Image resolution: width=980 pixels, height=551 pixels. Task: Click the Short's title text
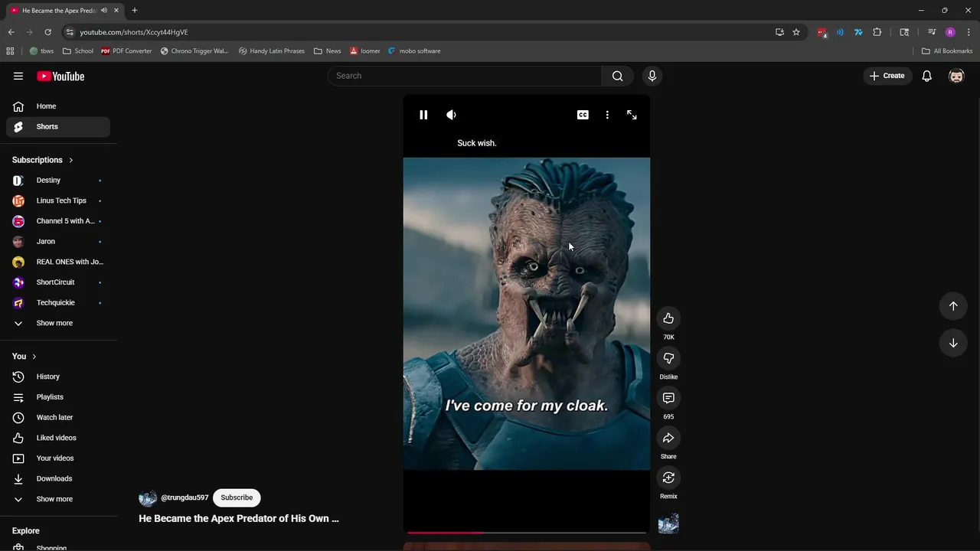pos(239,518)
